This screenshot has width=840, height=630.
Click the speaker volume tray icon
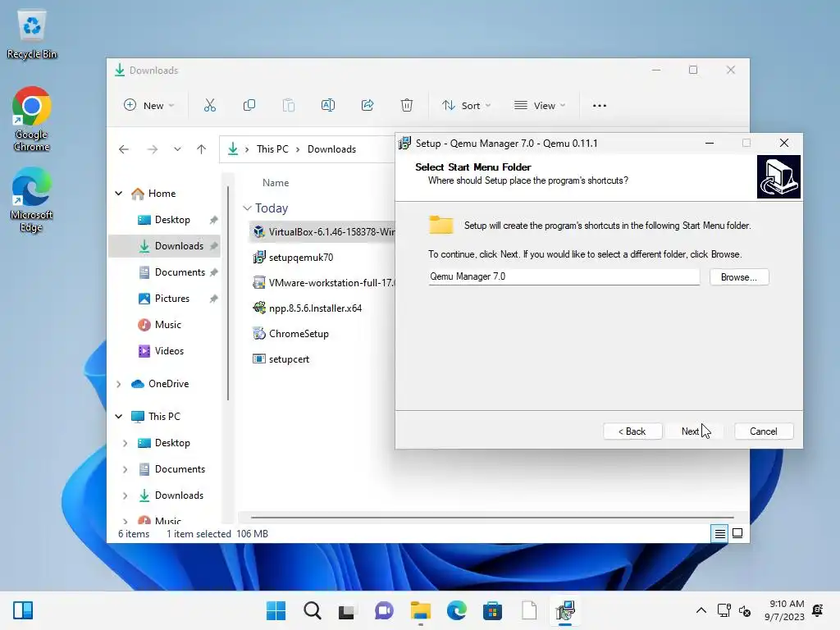pos(745,610)
